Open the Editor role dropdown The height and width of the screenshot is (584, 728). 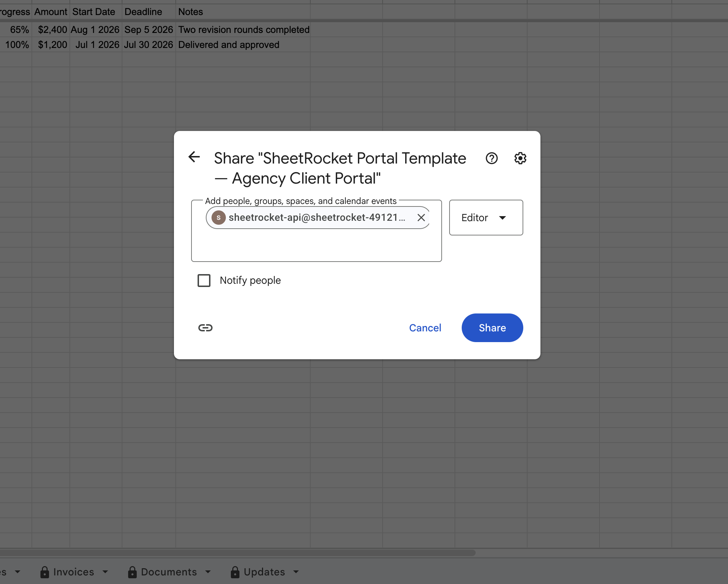point(486,218)
